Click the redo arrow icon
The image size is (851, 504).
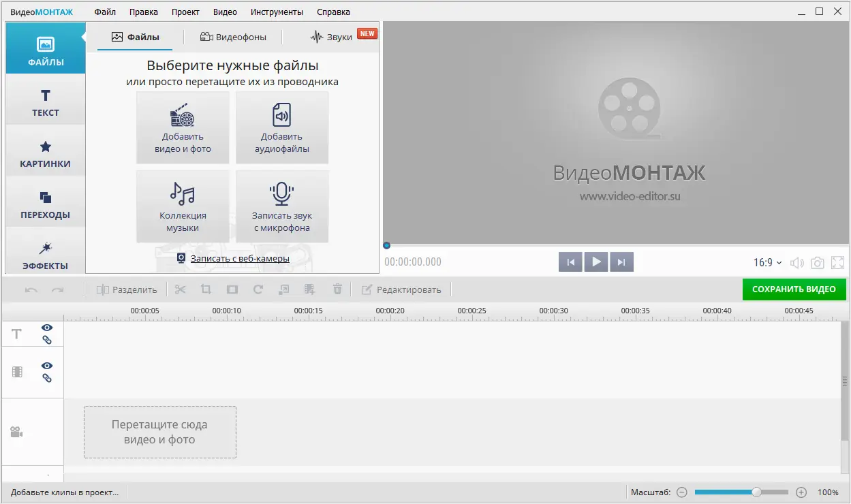coord(57,290)
